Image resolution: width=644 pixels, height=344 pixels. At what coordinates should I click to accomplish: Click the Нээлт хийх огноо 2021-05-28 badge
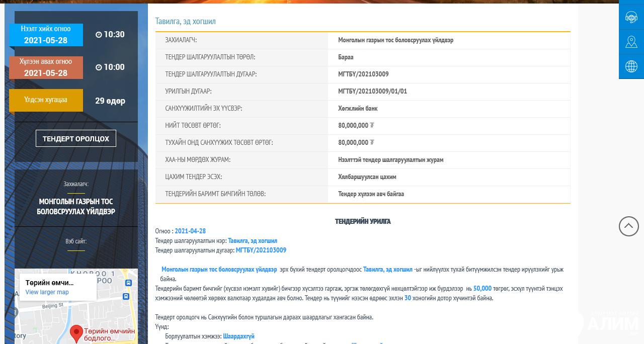(46, 35)
